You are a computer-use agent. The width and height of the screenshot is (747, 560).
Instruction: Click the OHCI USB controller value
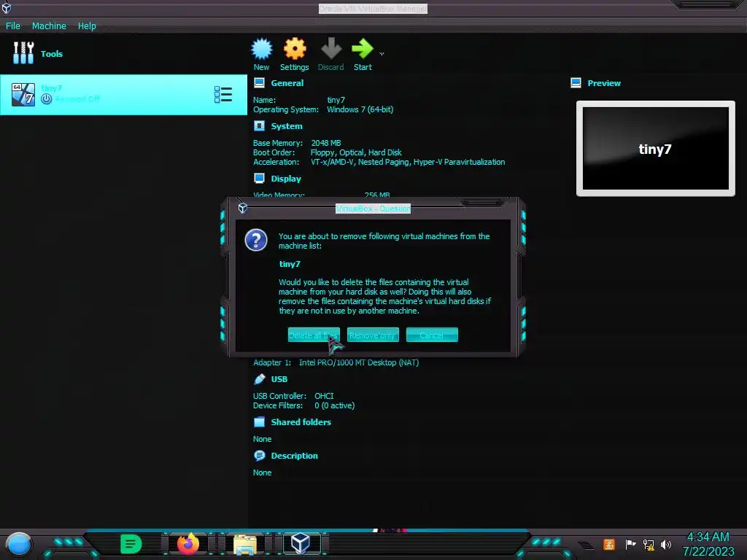tap(324, 396)
